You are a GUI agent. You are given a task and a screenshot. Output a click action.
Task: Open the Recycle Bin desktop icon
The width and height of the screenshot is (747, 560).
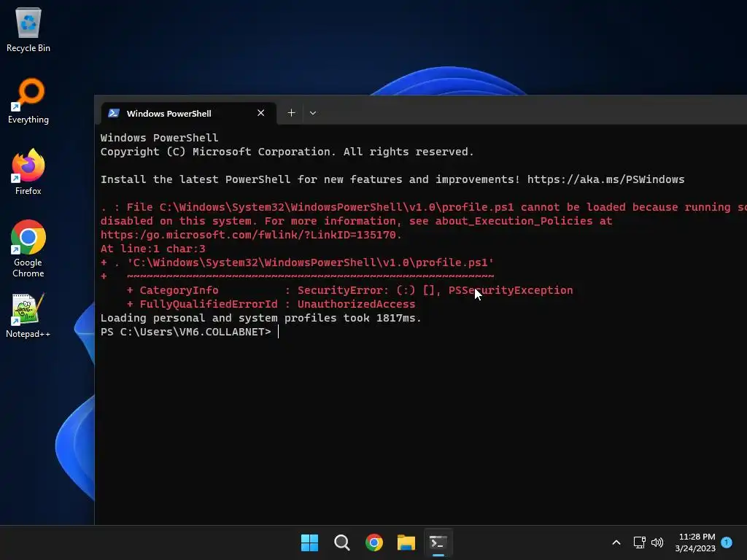(28, 29)
